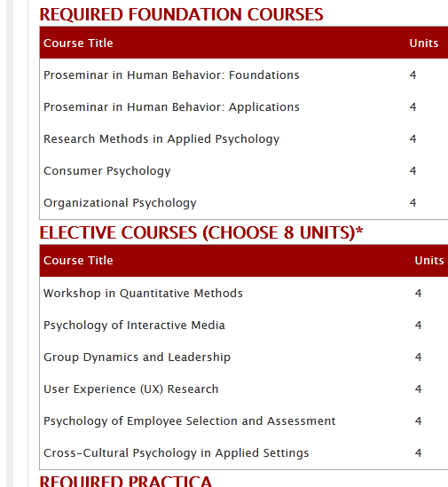Click Group Dynamics and Leadership course
448x487 pixels.
pyautogui.click(x=137, y=357)
